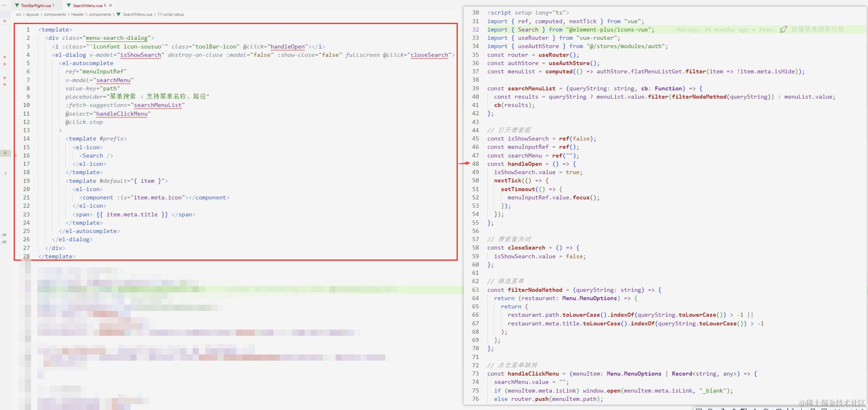Image resolution: width=868 pixels, height=410 pixels.
Task: Click the placeholder text "菜单搜索 ：支持菜单名称、路径"
Action: tap(158, 97)
